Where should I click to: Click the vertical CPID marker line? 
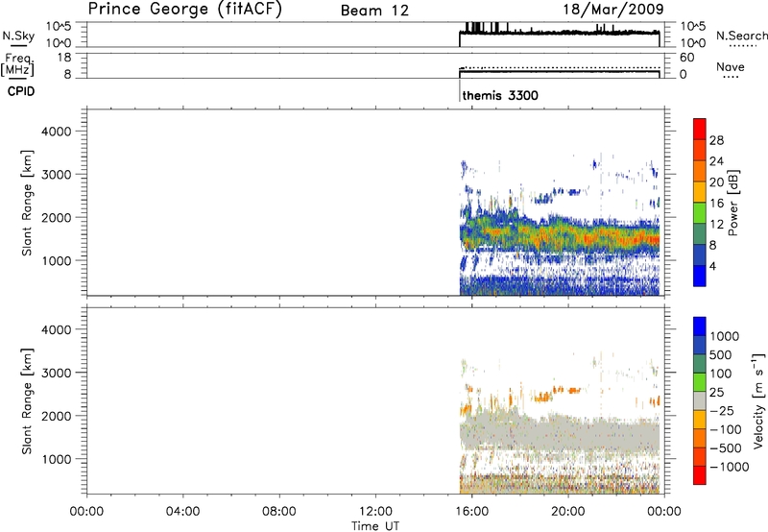coord(460,90)
